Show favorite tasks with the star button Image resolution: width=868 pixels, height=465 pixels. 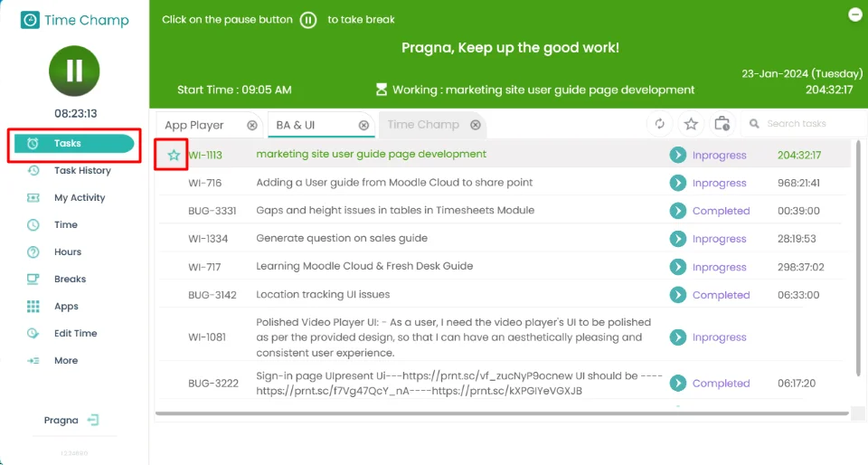691,123
